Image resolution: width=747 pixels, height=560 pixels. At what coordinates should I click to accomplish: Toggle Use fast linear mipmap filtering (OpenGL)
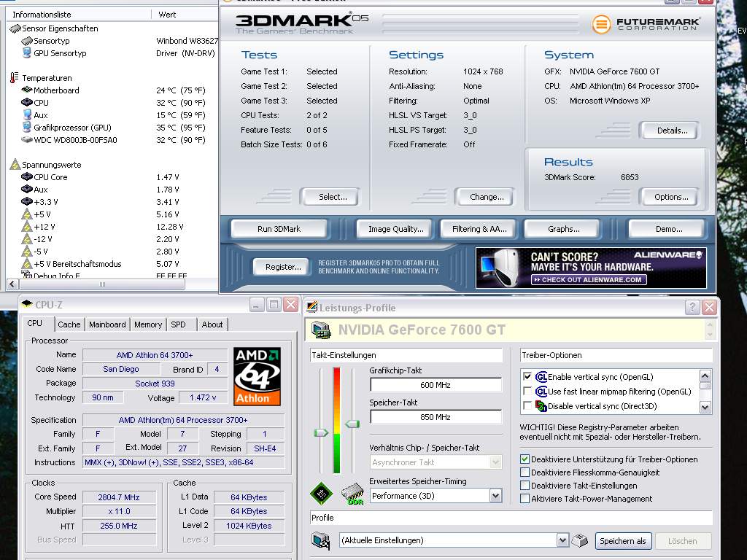coord(527,391)
